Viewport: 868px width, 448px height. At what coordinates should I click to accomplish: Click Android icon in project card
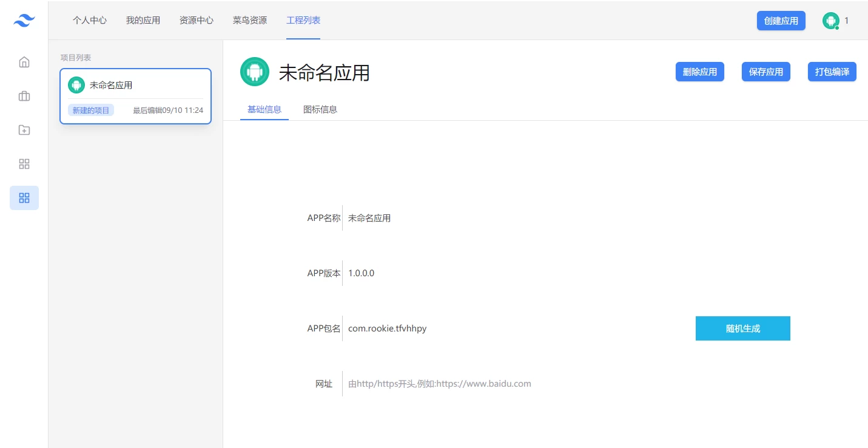(x=76, y=85)
